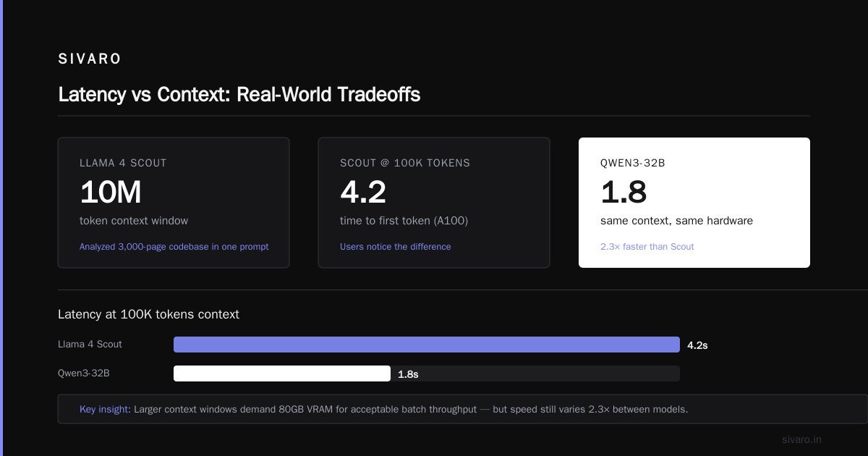Select the 1.8 value in Qwen card
This screenshot has height=456, width=868.
624,192
